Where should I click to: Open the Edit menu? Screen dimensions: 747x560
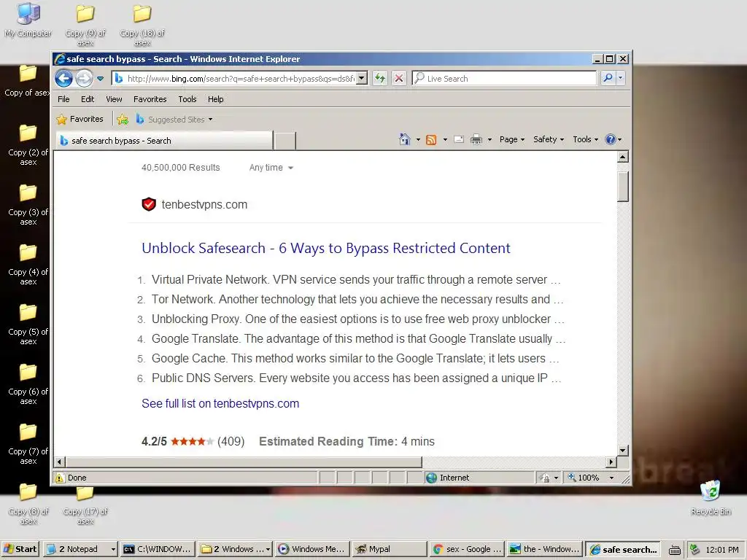(88, 99)
